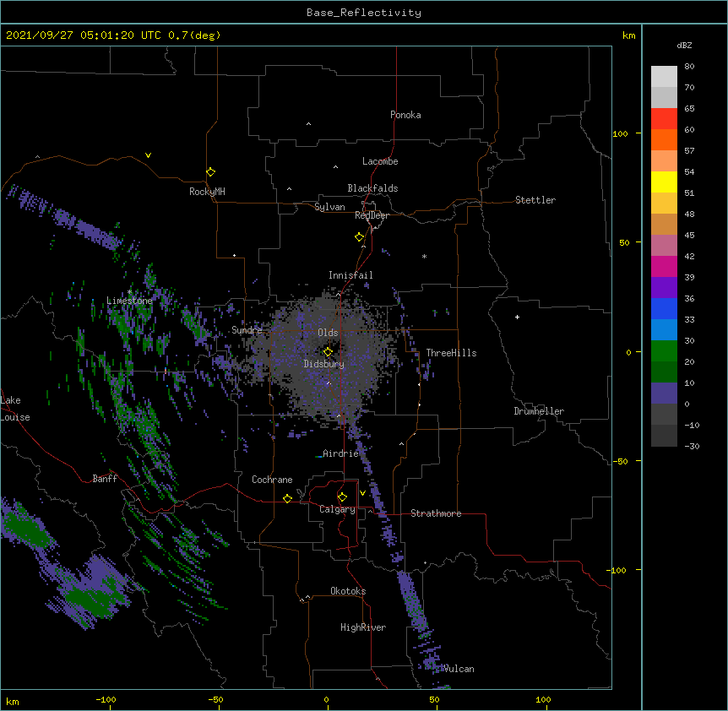
Task: Click the yellow diamond marker south of RedDeer
Action: coord(359,237)
